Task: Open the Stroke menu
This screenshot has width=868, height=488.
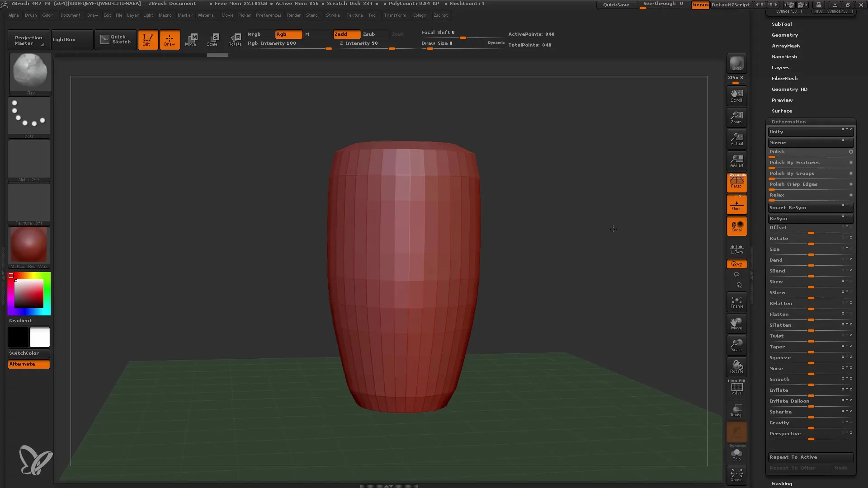Action: click(x=332, y=15)
